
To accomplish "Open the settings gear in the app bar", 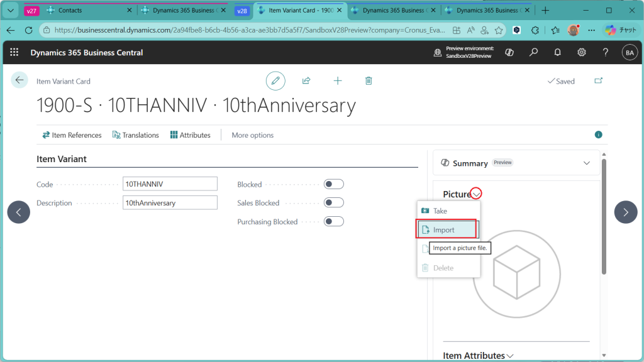I will [582, 53].
